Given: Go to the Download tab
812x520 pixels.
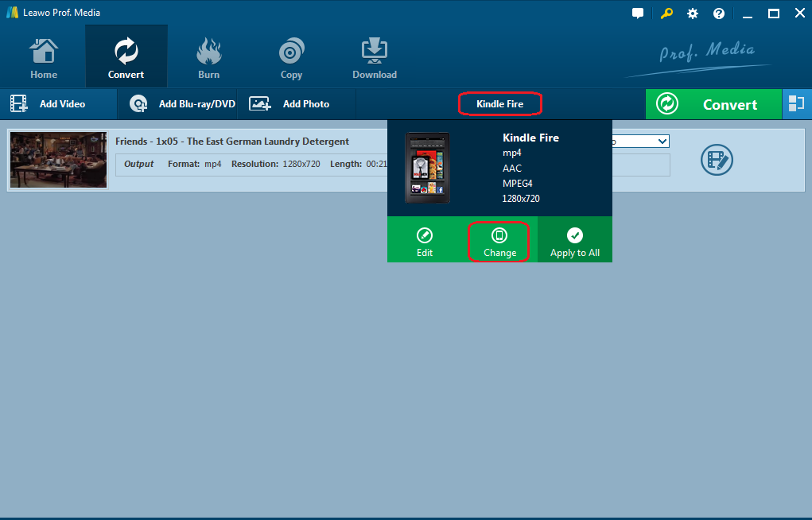Looking at the screenshot, I should 375,59.
